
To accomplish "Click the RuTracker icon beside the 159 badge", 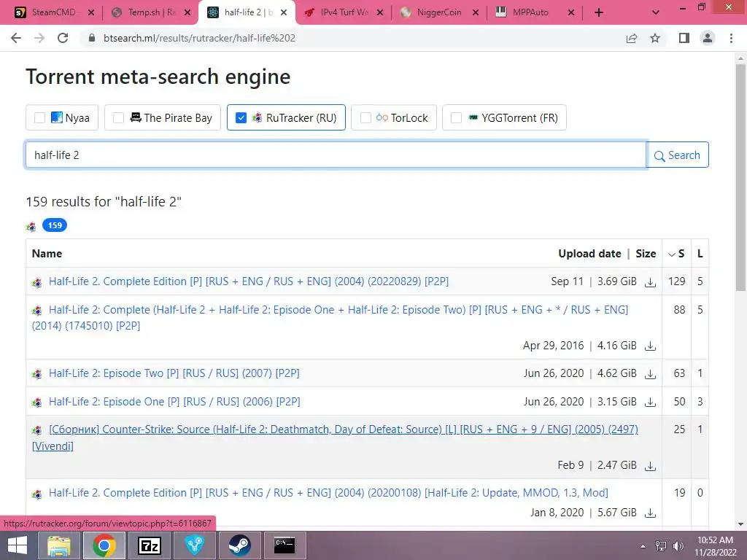I will (x=31, y=226).
